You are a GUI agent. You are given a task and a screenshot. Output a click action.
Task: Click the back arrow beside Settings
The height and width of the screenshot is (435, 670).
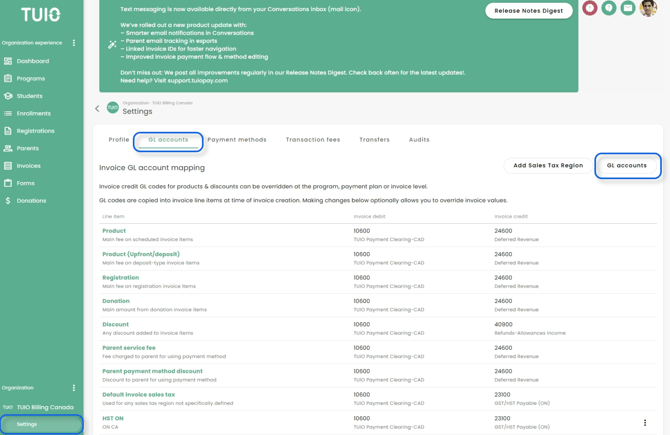[x=97, y=109]
